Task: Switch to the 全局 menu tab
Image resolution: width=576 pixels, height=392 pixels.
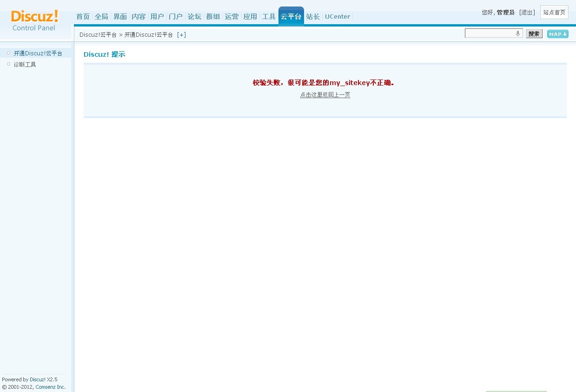Action: (x=101, y=17)
